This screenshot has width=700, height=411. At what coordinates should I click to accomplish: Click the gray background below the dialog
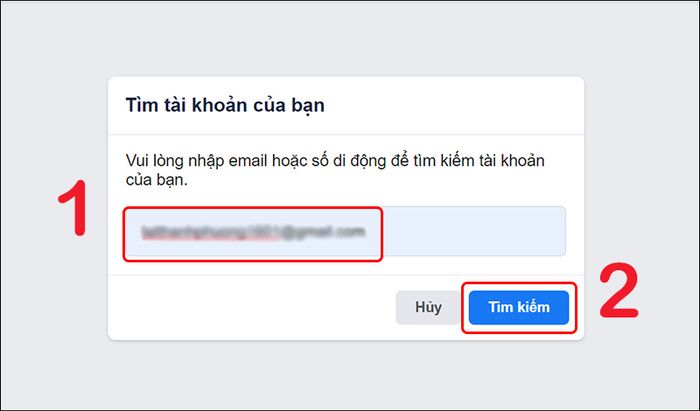click(348, 375)
